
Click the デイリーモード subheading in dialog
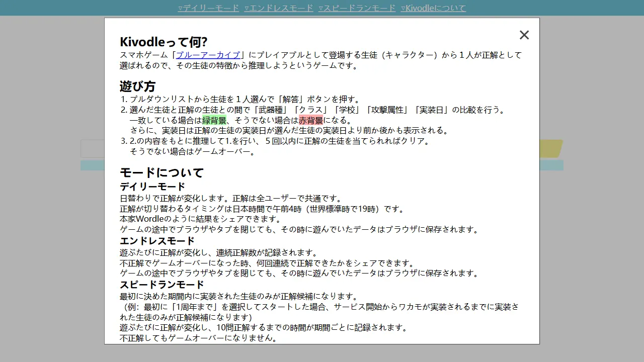point(152,187)
